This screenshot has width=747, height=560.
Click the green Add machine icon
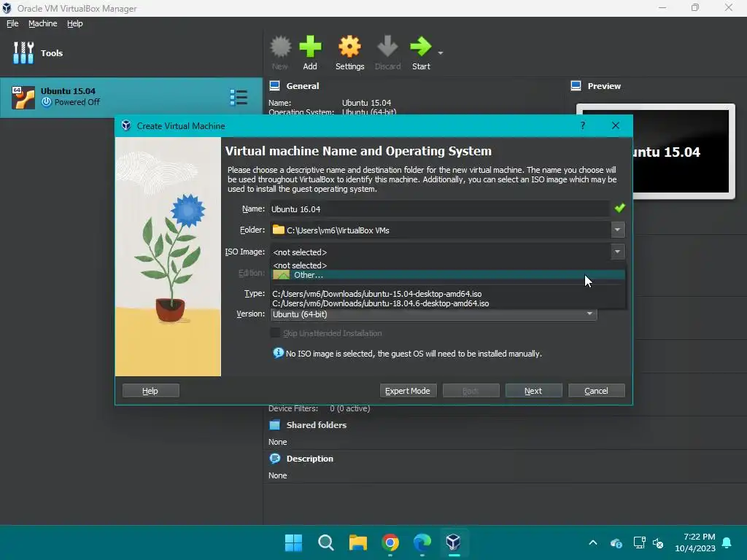[310, 47]
